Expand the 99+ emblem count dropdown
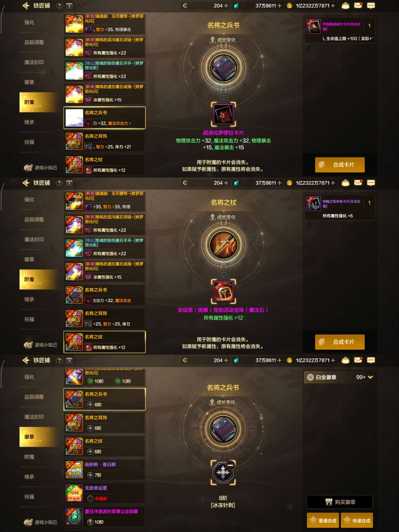The width and height of the screenshot is (399, 532). coord(365,377)
